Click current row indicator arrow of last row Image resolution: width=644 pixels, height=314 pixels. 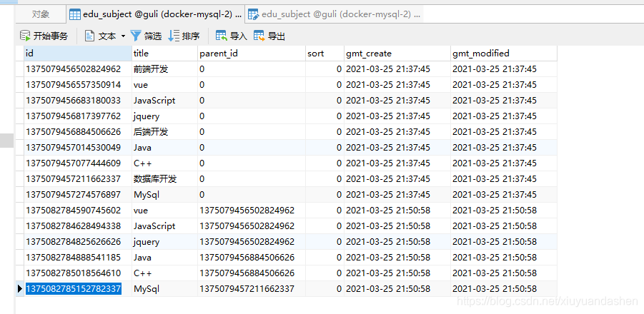coord(19,288)
